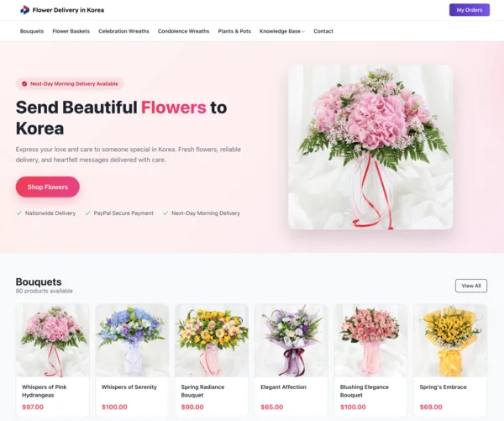Go to Condolence Wreaths category
Image resolution: width=504 pixels, height=421 pixels.
(x=183, y=31)
